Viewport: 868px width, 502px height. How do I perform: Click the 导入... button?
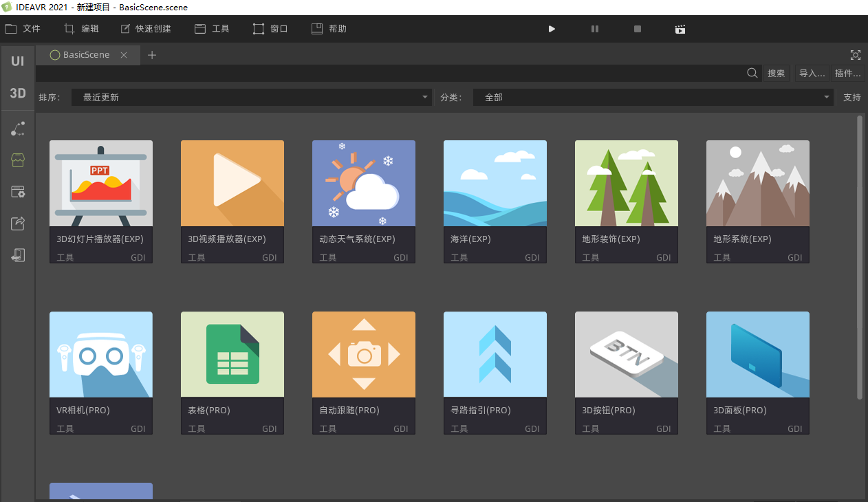(x=812, y=74)
